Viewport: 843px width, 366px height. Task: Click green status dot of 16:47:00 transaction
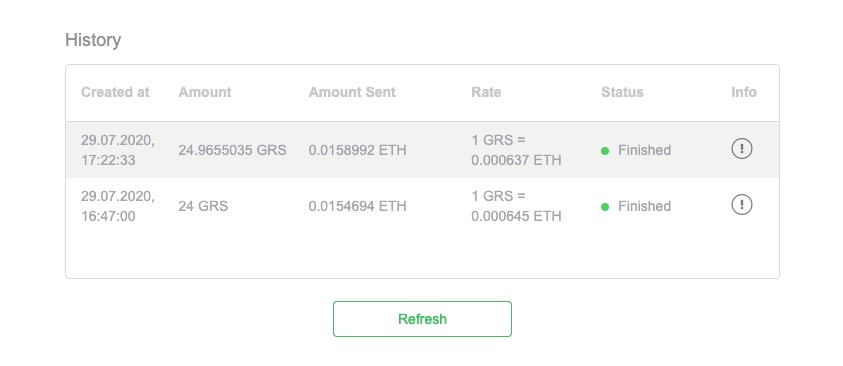coord(605,207)
